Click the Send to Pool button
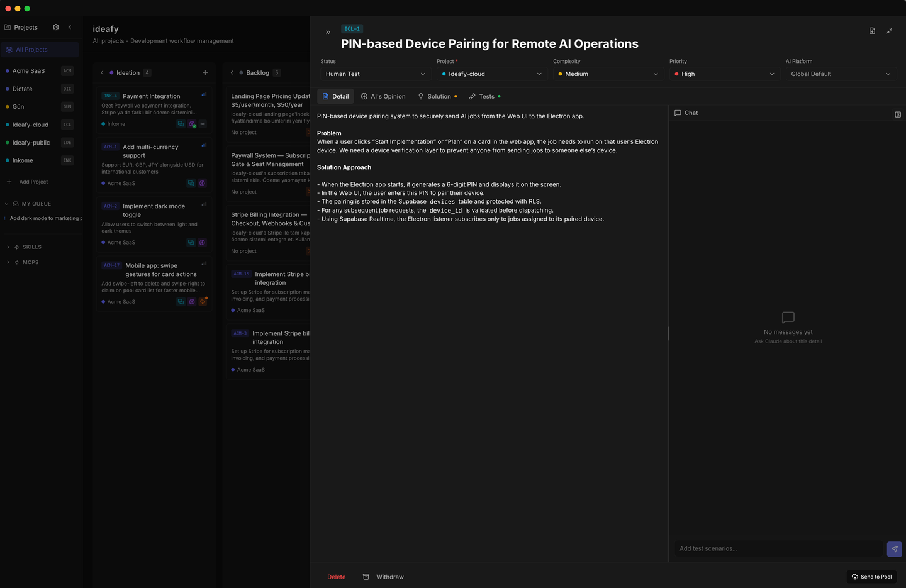Screen dimensions: 906x588 click(871, 577)
